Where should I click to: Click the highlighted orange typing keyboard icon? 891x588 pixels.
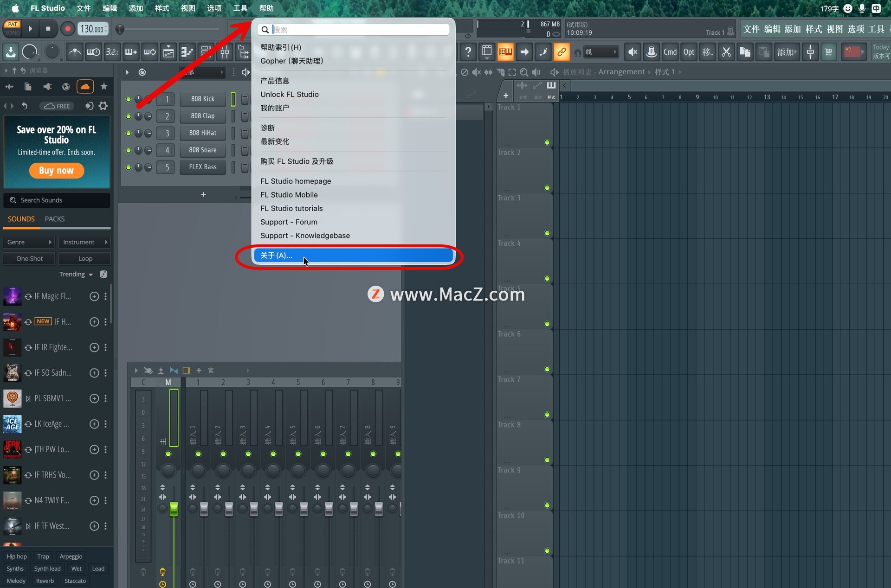(505, 52)
